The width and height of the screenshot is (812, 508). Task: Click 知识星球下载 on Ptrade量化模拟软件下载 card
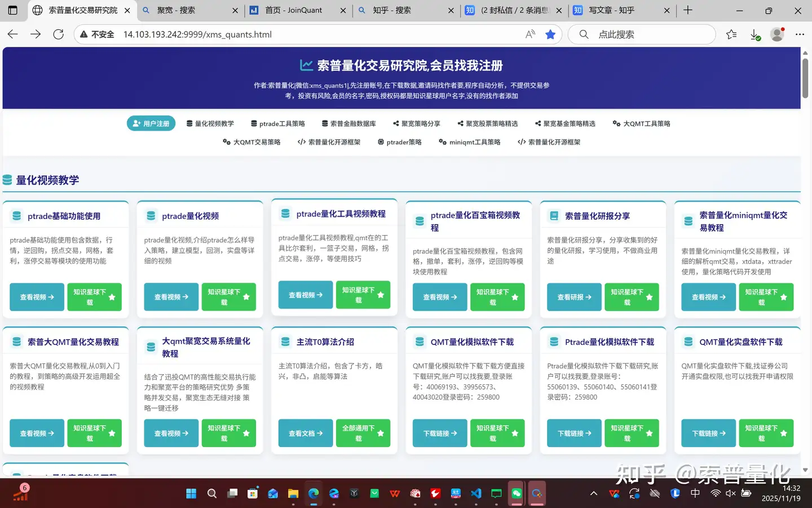click(632, 433)
